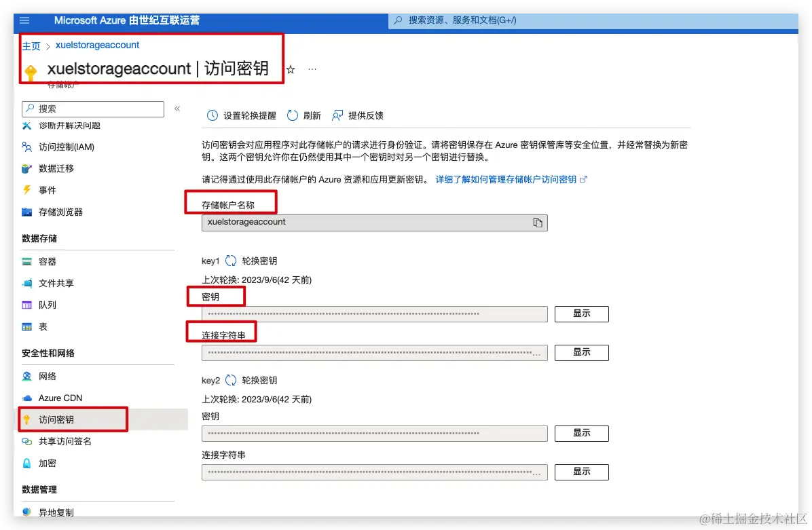
Task: Click the hidden key2 密钥 field
Action: [374, 433]
